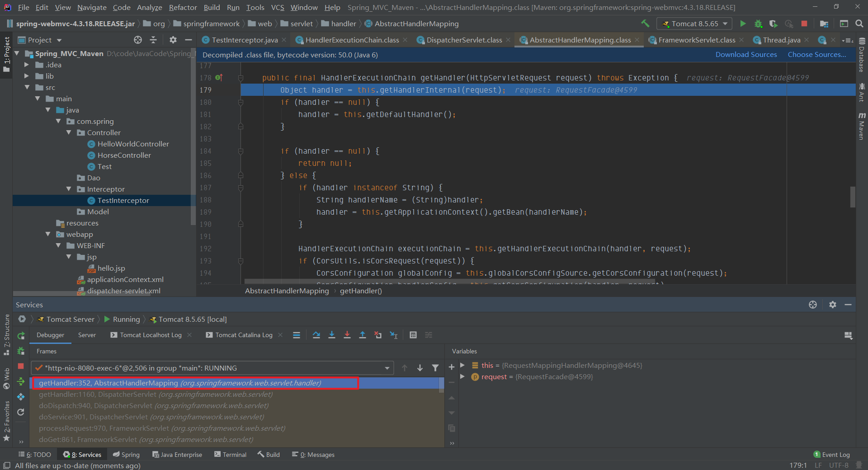Open Services panel settings gear
Screen dimensions: 868x470
832,305
